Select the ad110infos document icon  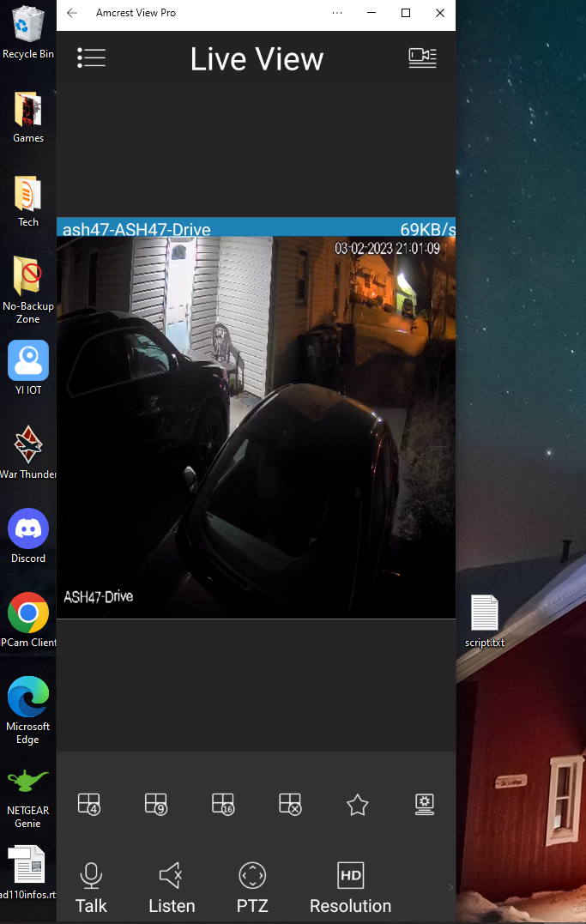(27, 873)
